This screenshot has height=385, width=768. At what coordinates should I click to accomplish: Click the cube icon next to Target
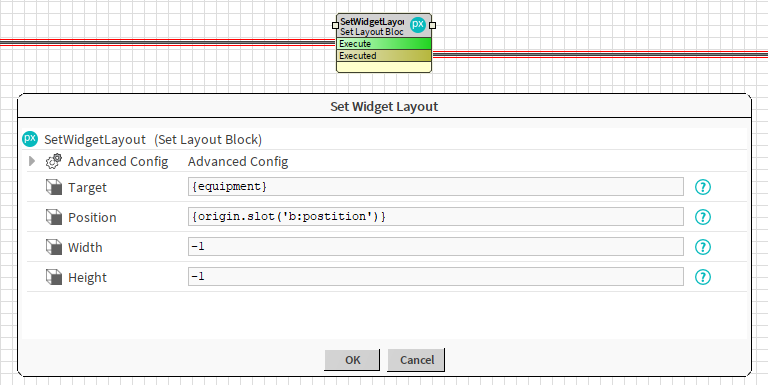54,187
